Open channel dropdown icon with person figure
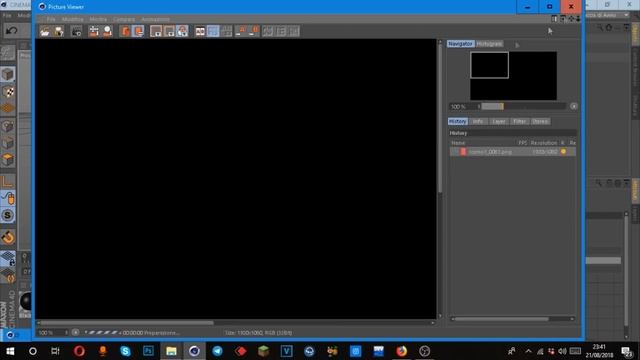640x360 pixels. (x=182, y=31)
